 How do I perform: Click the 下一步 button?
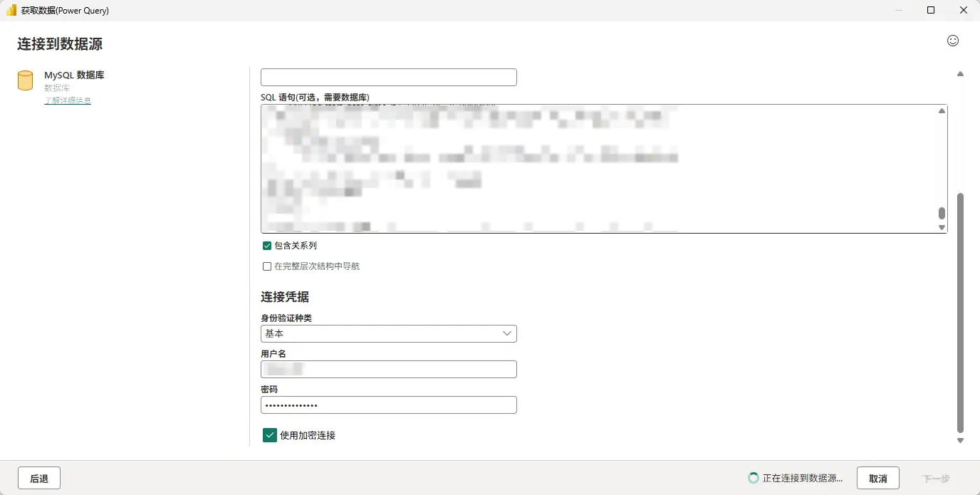[x=936, y=479]
